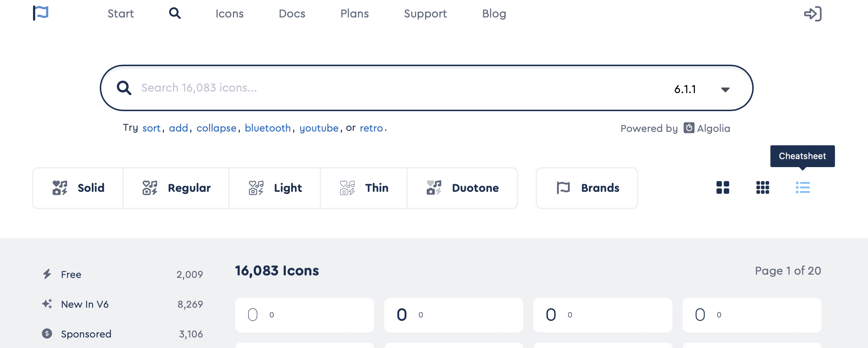This screenshot has height=348, width=868.
Task: Navigate to the Plans page
Action: (355, 14)
